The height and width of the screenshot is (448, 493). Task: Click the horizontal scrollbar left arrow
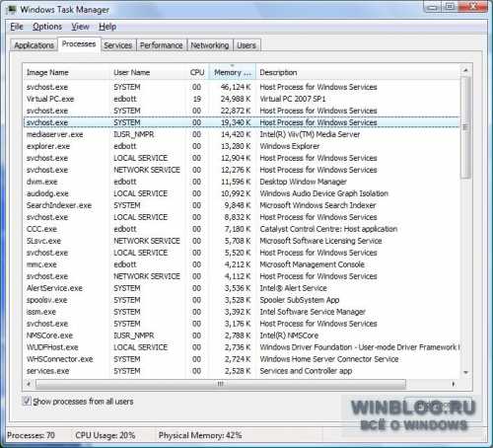coord(29,384)
